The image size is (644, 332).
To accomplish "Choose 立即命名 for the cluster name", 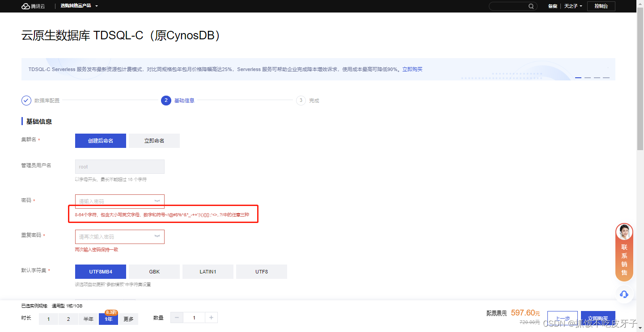I will (x=154, y=141).
